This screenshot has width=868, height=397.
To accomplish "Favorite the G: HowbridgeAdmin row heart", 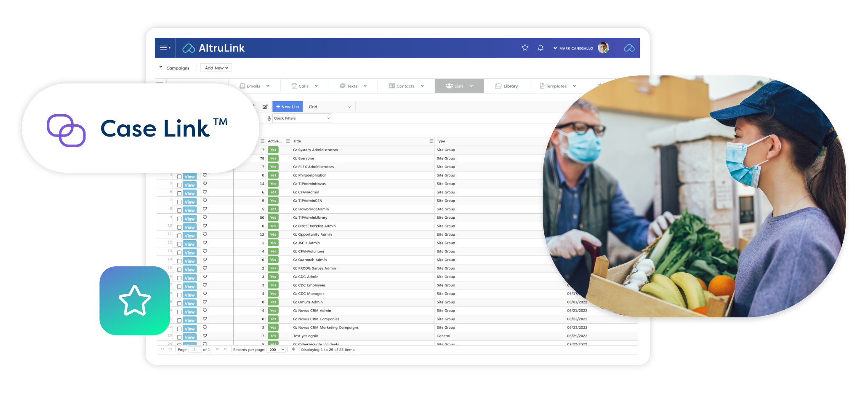I will [205, 209].
